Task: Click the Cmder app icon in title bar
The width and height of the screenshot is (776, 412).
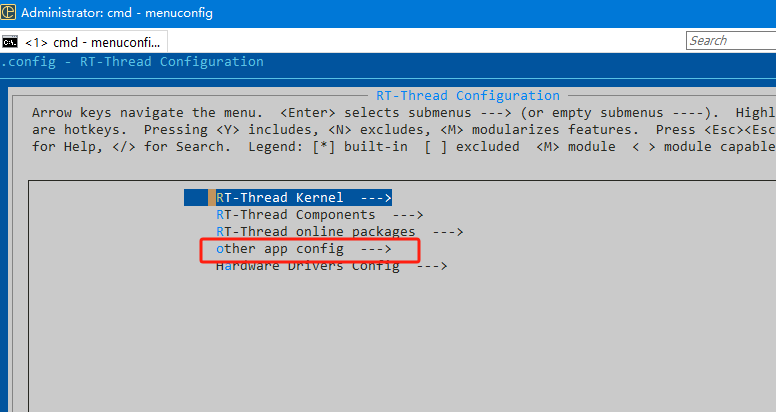Action: click(7, 12)
